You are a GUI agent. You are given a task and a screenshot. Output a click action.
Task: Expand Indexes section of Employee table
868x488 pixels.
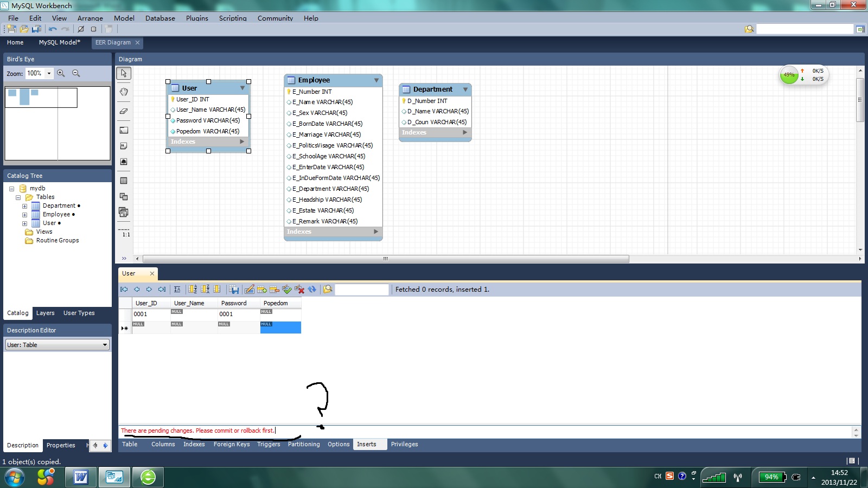(376, 232)
